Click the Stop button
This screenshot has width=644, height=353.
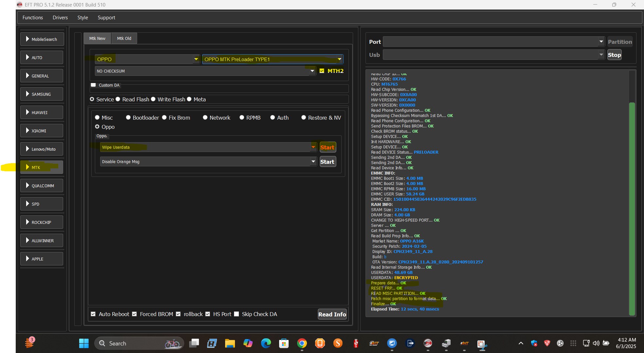pyautogui.click(x=614, y=55)
